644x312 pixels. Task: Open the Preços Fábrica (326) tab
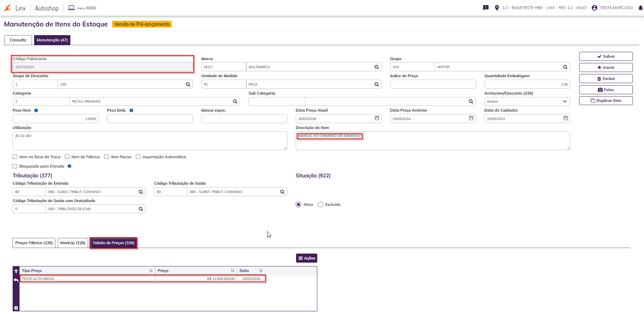(34, 243)
